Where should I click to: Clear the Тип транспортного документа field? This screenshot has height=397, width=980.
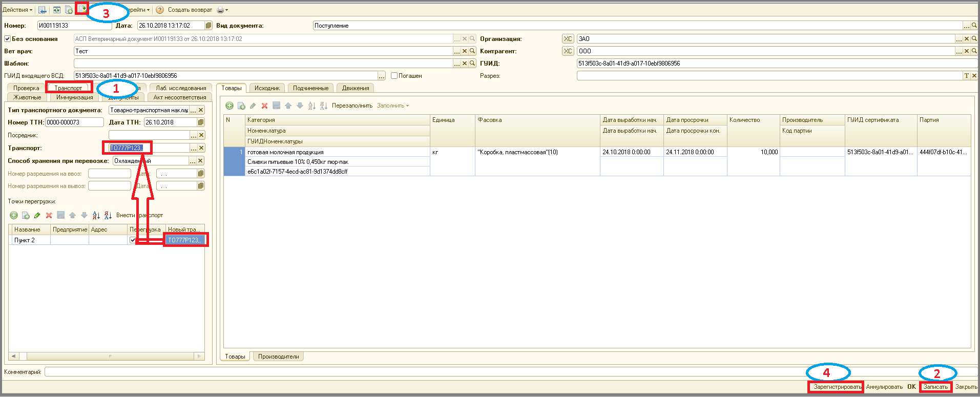click(201, 110)
